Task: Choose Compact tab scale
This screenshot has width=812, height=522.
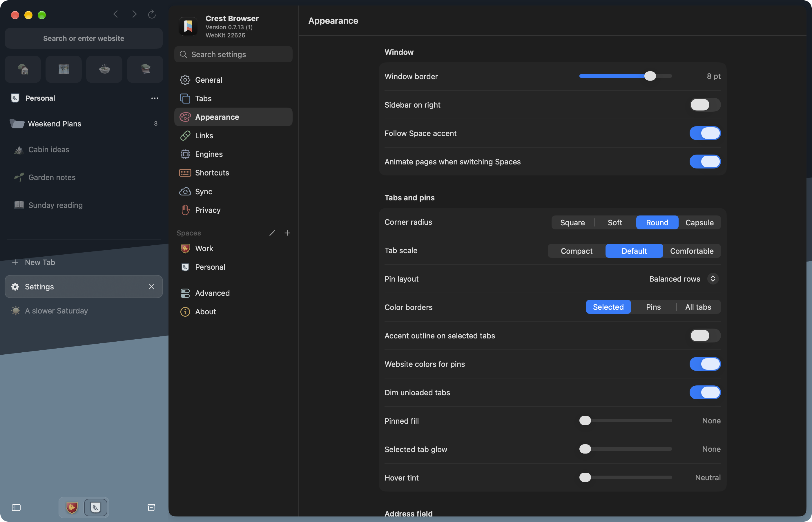Action: pos(577,251)
